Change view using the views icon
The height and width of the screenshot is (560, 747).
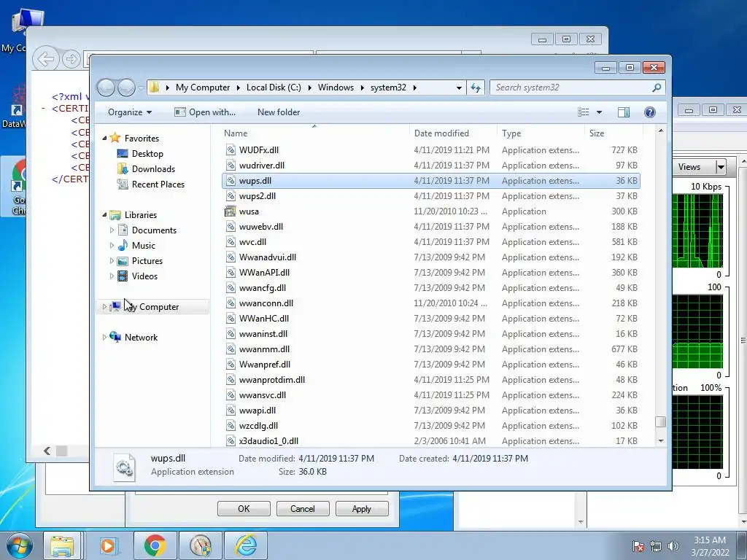click(x=583, y=112)
